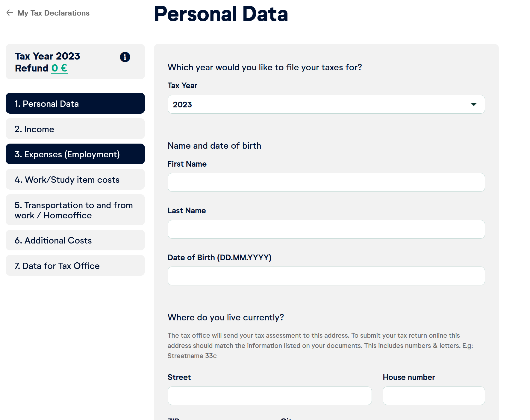This screenshot has width=530, height=420.
Task: Switch to the Income step
Action: 75,129
